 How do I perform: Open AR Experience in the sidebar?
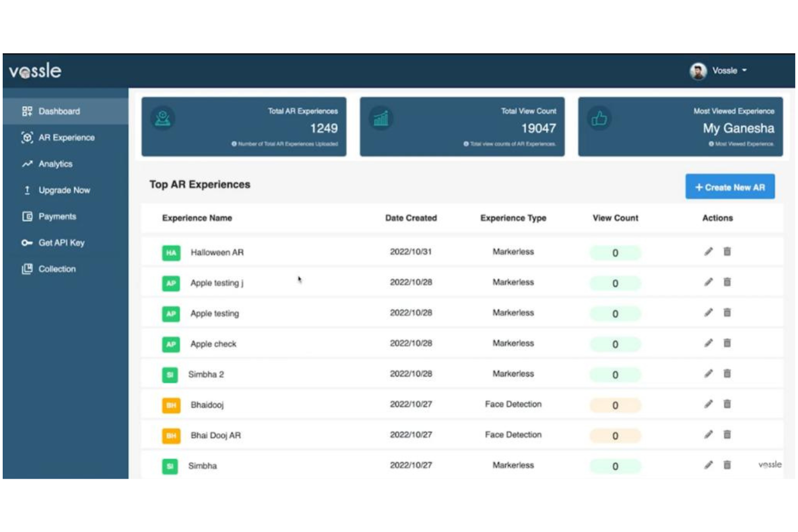pos(66,138)
